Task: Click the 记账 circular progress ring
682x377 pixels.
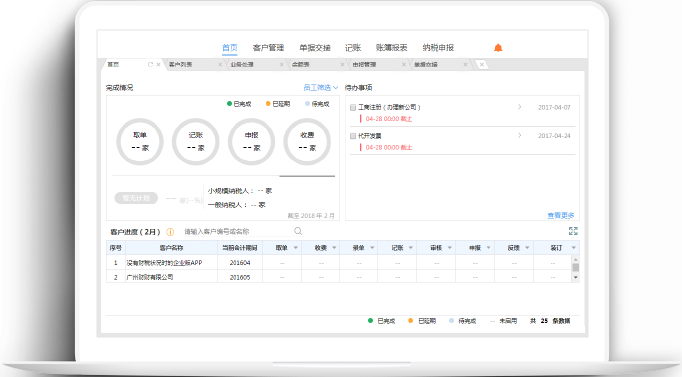Action: pyautogui.click(x=195, y=142)
